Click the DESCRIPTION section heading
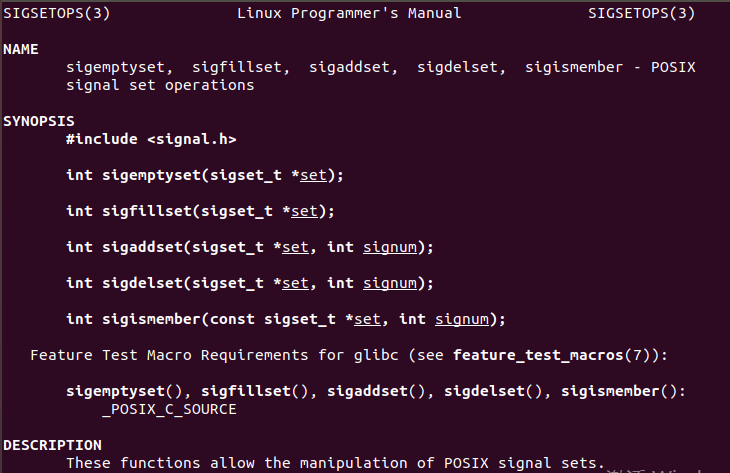This screenshot has height=473, width=730. pyautogui.click(x=52, y=446)
